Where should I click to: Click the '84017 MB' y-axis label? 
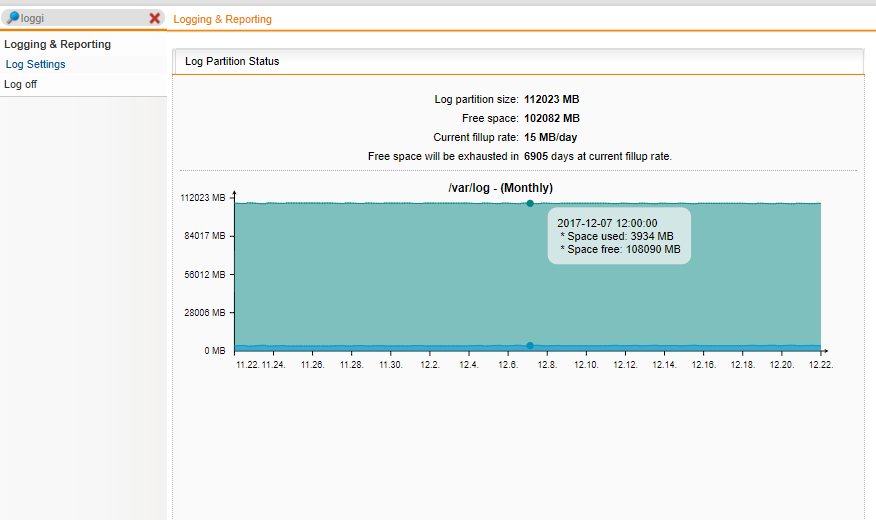(x=205, y=236)
